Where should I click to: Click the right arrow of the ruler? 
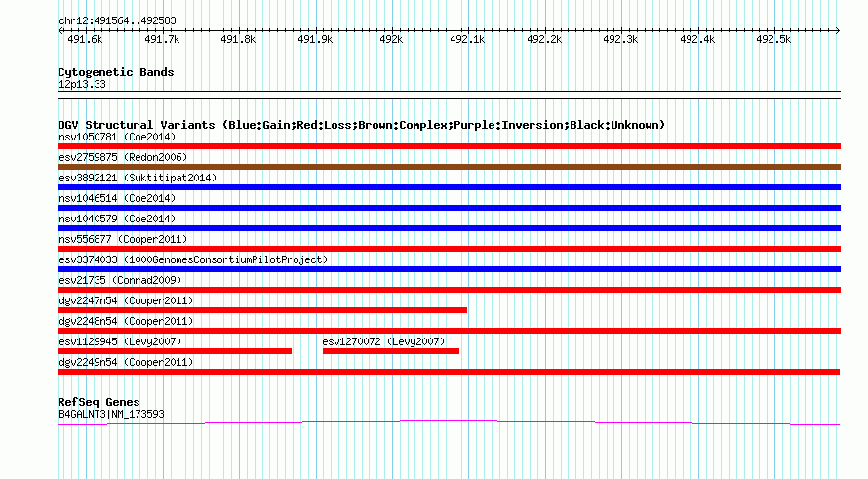coord(837,31)
